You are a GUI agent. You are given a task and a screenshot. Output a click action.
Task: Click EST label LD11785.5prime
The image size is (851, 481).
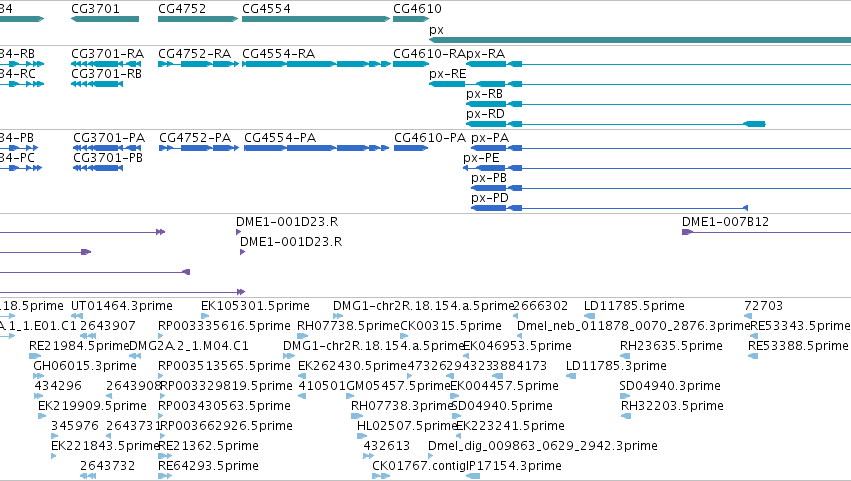[634, 306]
